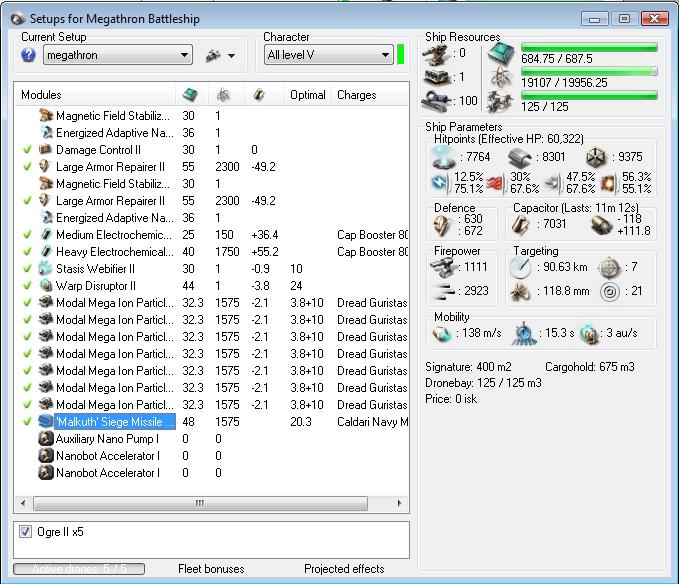Toggle Heavy Electrochemical cap booster checkmark
The width and height of the screenshot is (679, 584).
(x=27, y=252)
